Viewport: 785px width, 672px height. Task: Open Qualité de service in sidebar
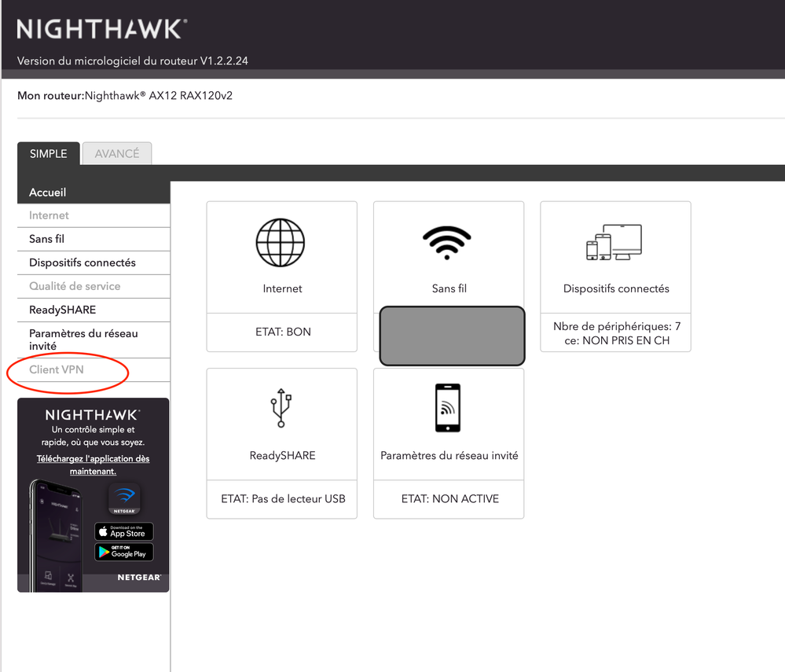point(94,286)
